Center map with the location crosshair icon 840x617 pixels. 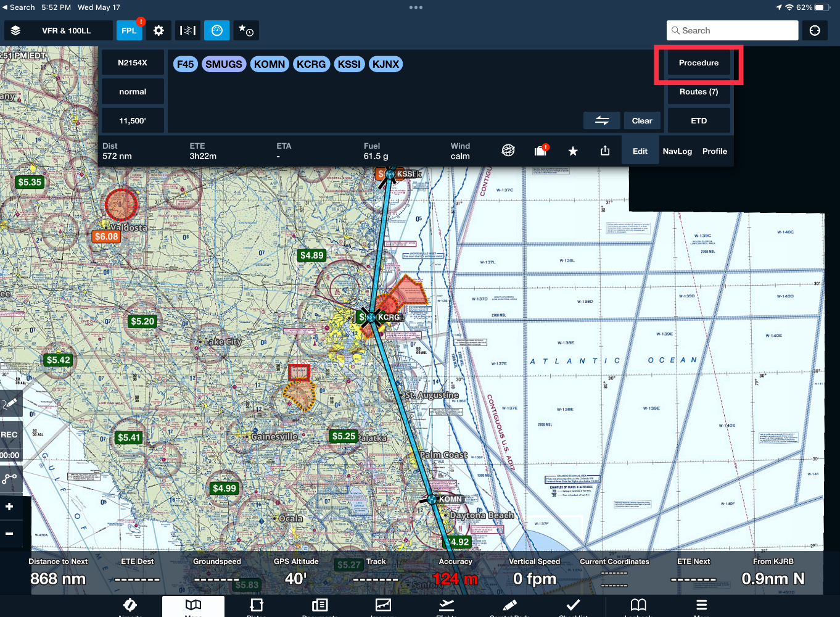tap(815, 30)
